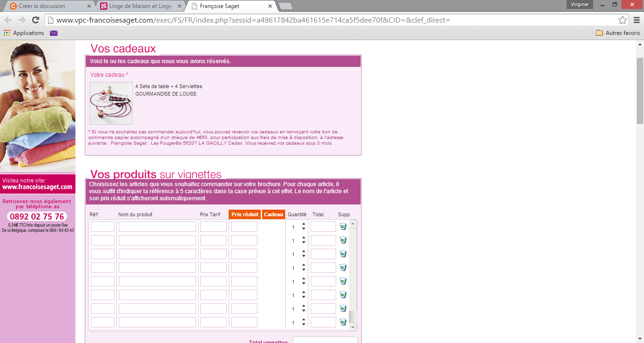Click the gift table set thumbnail image
The width and height of the screenshot is (644, 343).
click(111, 103)
